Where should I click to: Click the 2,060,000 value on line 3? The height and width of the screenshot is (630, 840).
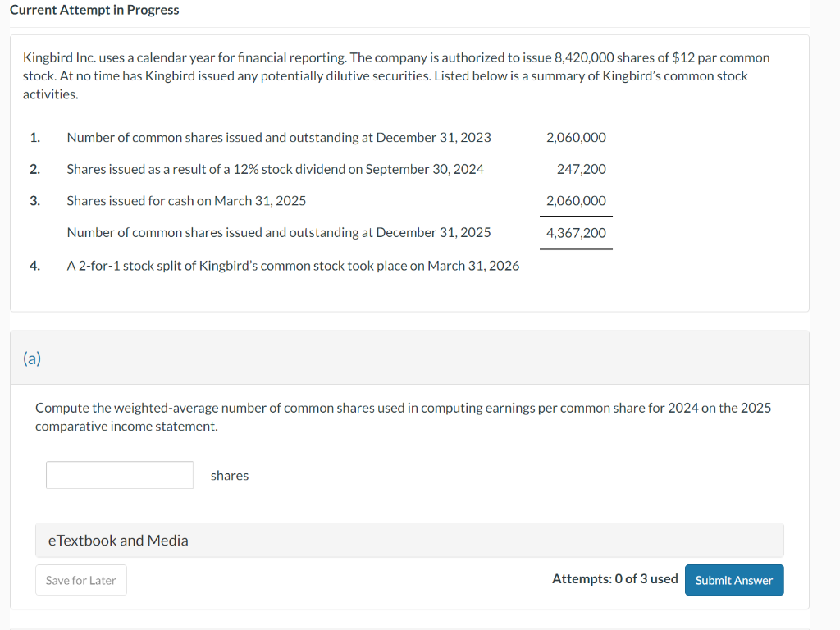(x=575, y=200)
